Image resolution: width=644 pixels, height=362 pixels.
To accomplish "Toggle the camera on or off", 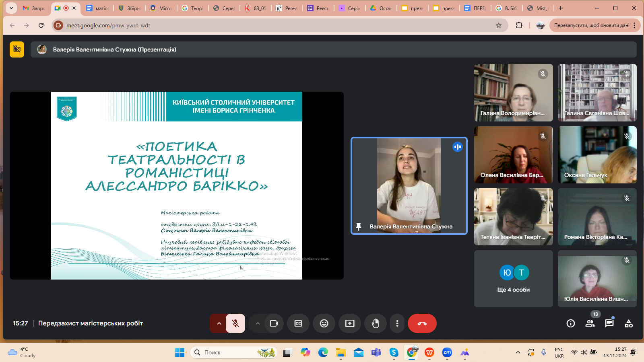I will click(274, 323).
